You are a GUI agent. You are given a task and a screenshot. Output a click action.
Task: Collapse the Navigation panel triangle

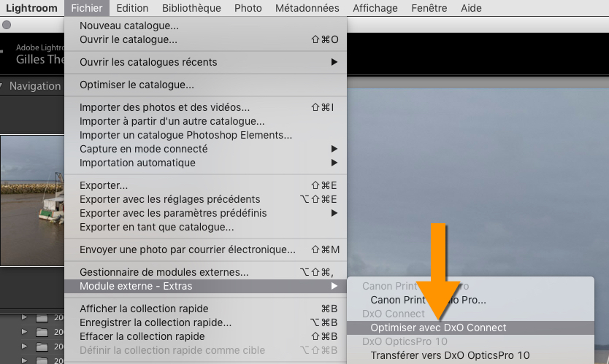coord(1,86)
